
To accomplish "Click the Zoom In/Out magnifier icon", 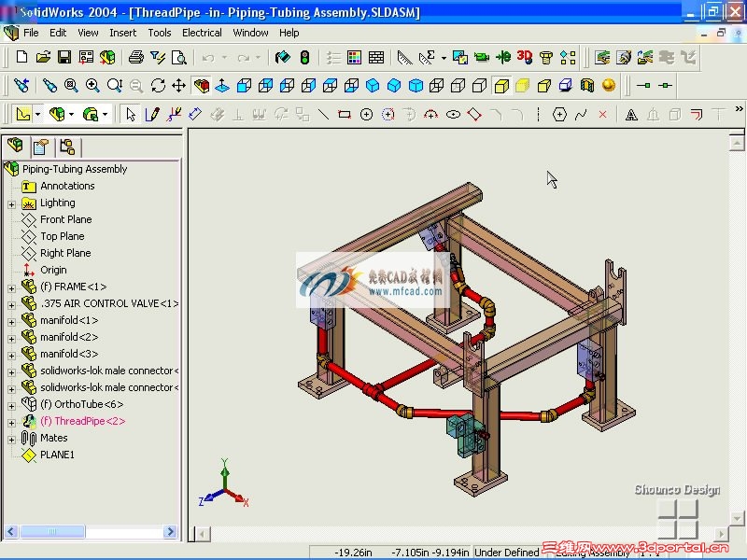I will 114,86.
